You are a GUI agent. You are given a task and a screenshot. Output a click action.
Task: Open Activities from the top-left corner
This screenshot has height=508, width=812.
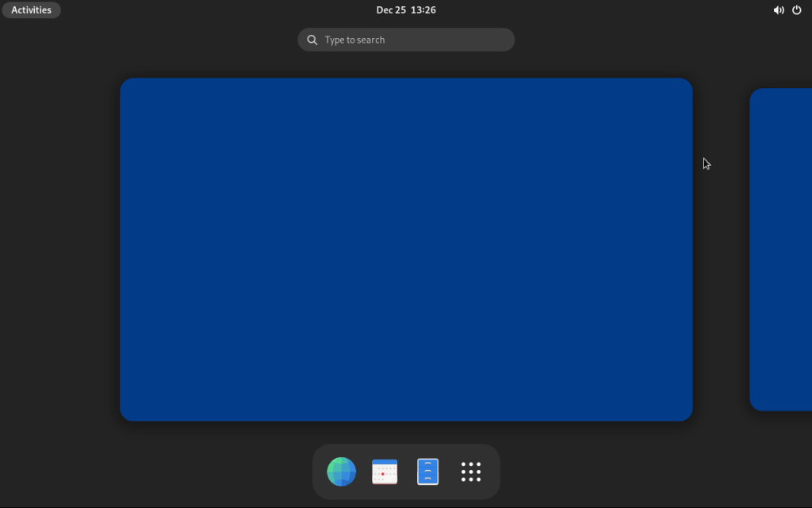pyautogui.click(x=31, y=10)
